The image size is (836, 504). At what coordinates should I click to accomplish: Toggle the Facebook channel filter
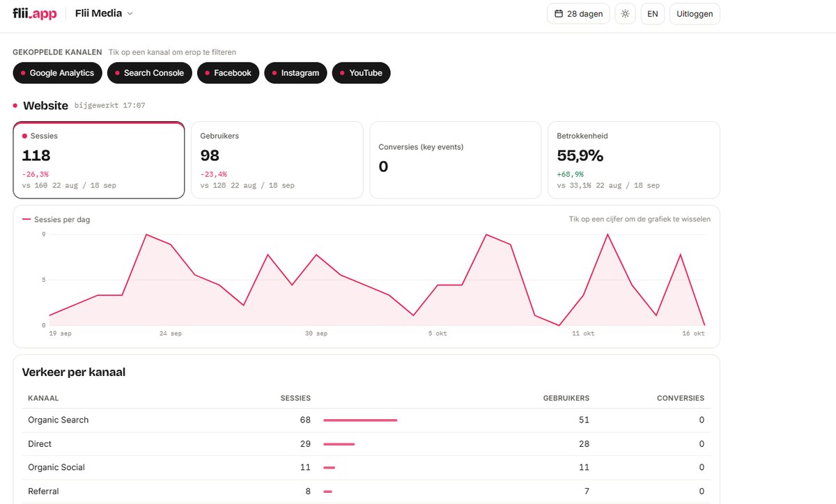coord(229,73)
